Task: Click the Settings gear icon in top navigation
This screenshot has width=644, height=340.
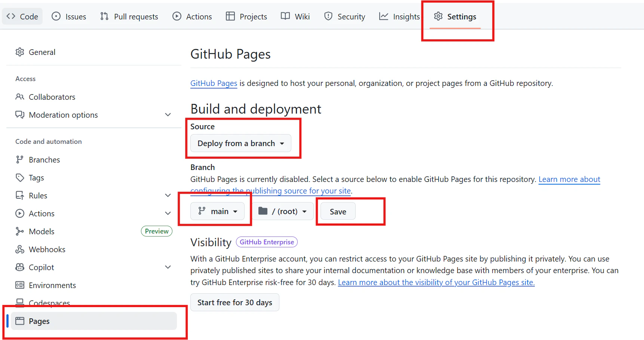Action: click(438, 16)
